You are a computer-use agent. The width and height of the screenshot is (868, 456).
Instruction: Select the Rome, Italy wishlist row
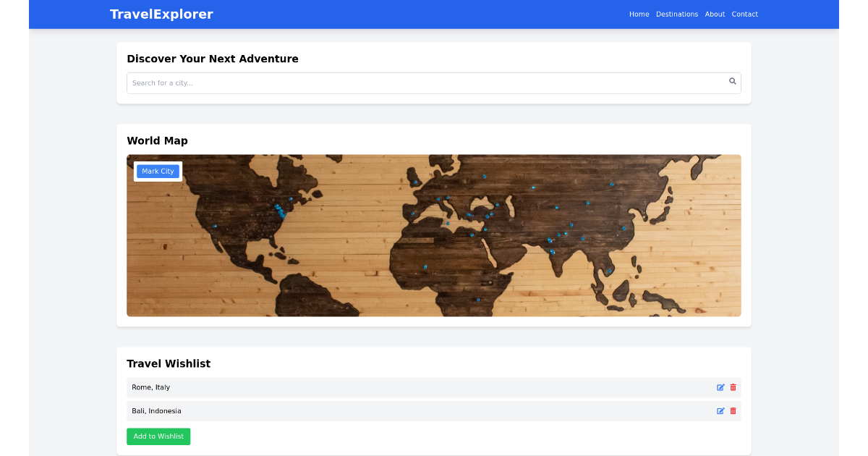[434, 387]
